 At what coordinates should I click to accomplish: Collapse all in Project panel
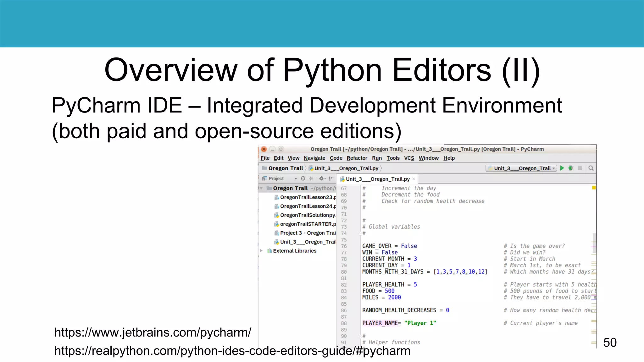tap(311, 178)
